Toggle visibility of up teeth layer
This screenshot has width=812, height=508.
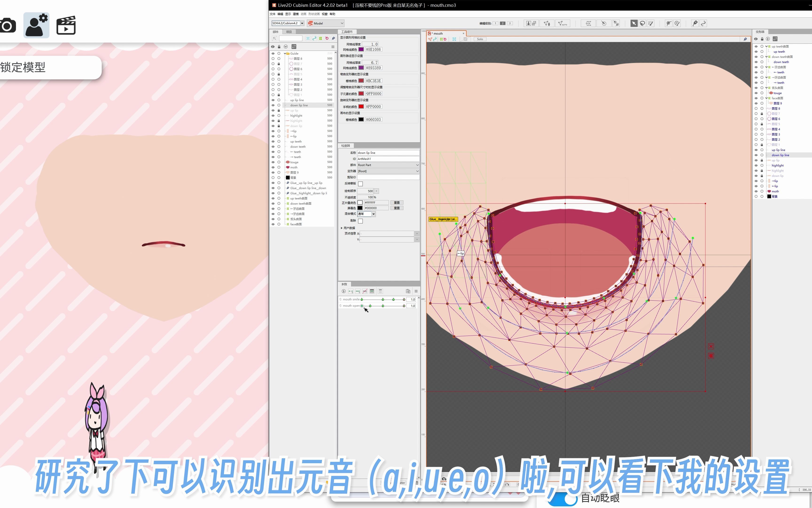(273, 141)
